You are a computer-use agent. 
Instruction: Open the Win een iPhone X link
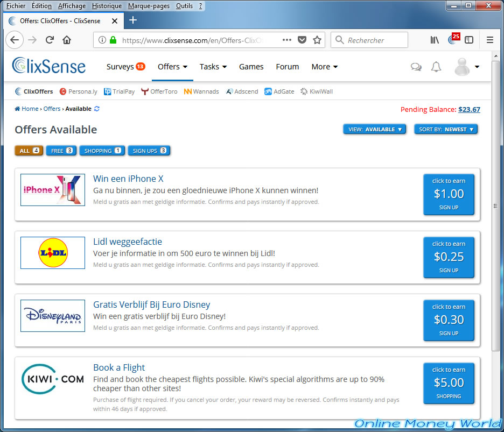[x=128, y=179]
